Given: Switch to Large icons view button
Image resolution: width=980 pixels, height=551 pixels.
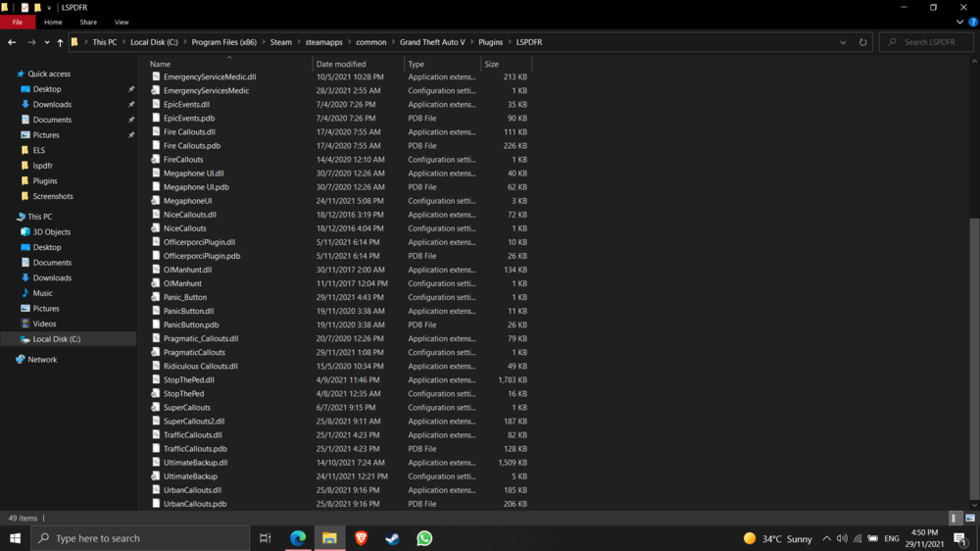Looking at the screenshot, I should pyautogui.click(x=969, y=518).
